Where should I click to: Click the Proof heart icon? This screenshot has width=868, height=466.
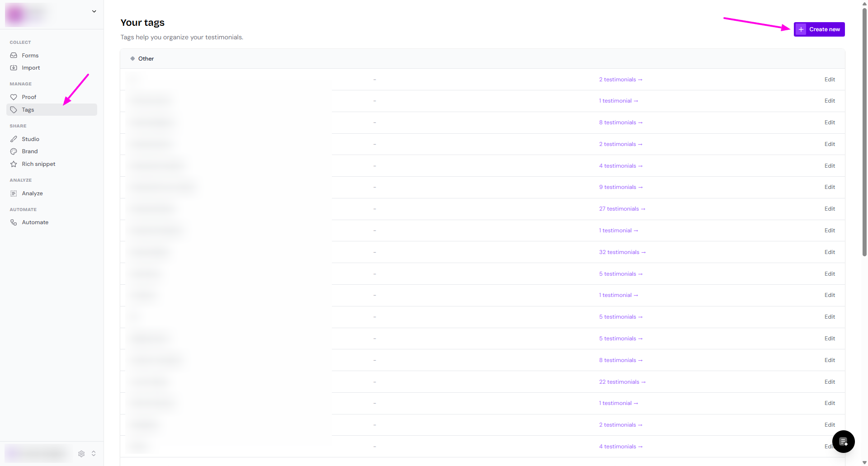tap(14, 97)
